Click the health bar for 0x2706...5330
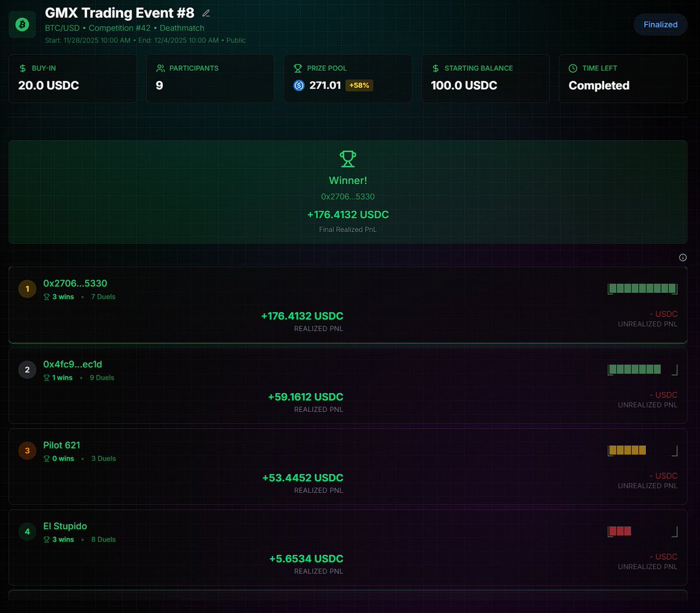 tap(642, 288)
